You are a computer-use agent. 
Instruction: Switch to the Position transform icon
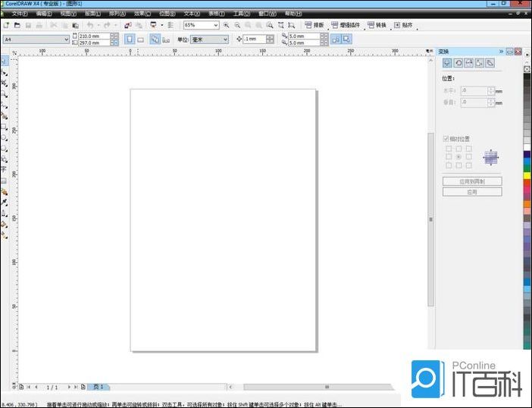click(447, 63)
